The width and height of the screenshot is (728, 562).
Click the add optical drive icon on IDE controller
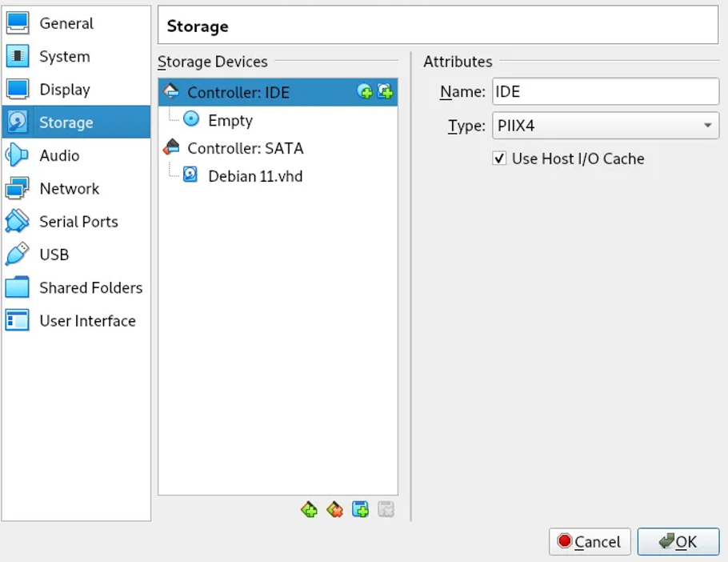(x=365, y=92)
